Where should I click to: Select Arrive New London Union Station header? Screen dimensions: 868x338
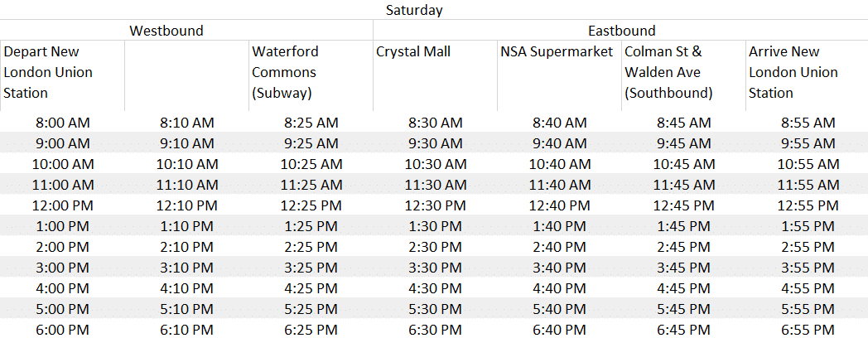point(807,75)
